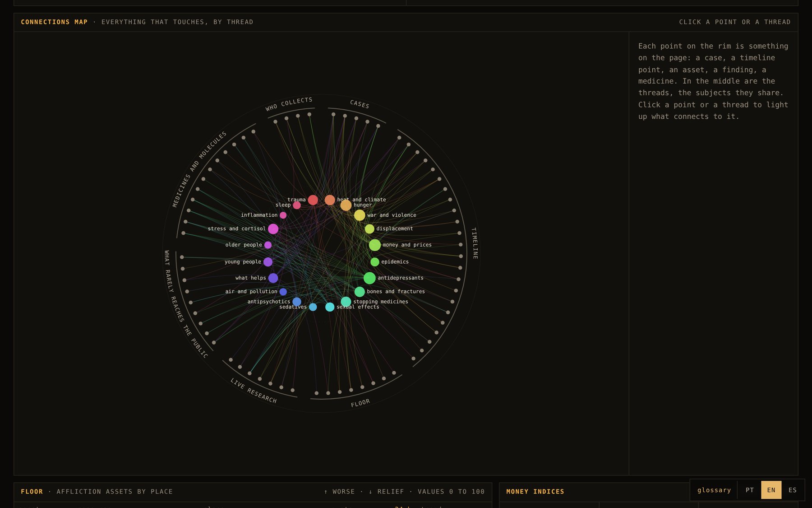
Task: Click the air and pollution node
Action: tap(283, 292)
